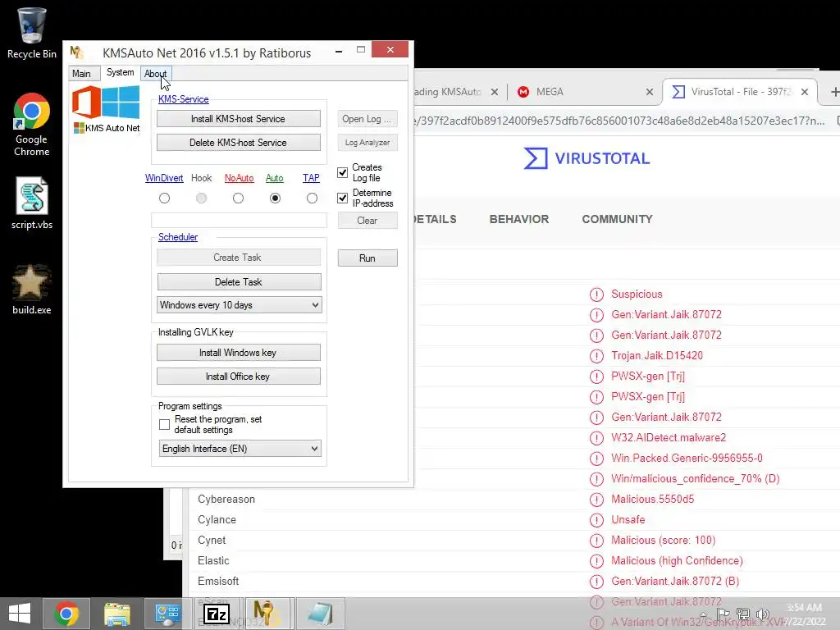
Task: Launch Google Chrome from the desktop shortcut
Action: tap(32, 125)
